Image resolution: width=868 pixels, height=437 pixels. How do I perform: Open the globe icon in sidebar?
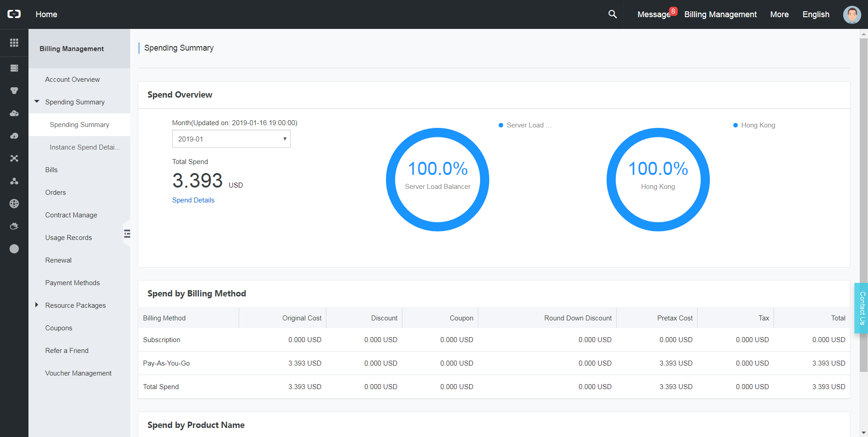[14, 204]
